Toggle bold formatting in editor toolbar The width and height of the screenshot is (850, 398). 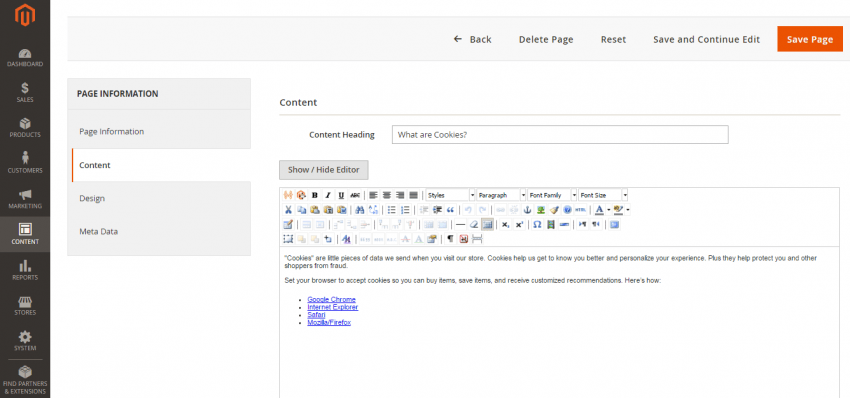pos(314,195)
